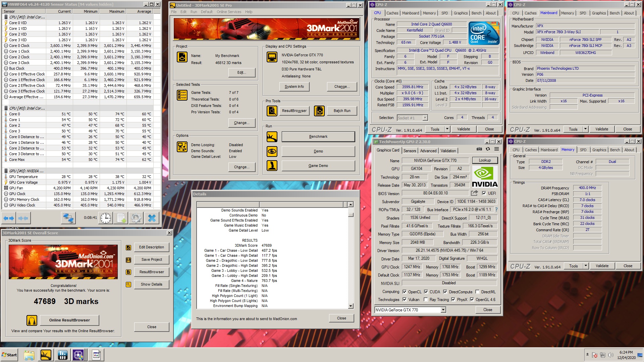
Task: Click GPU-Z screenshot camera icon
Action: (479, 149)
